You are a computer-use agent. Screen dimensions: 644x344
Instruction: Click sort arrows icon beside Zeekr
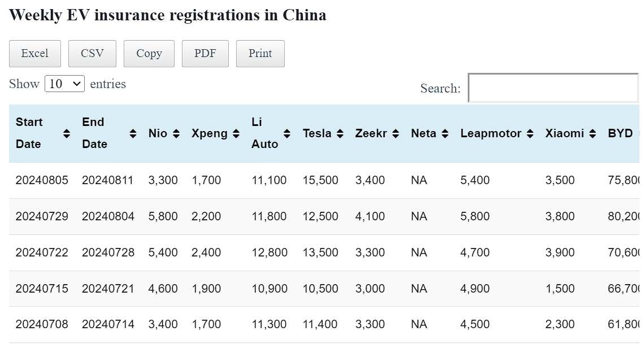click(x=395, y=134)
